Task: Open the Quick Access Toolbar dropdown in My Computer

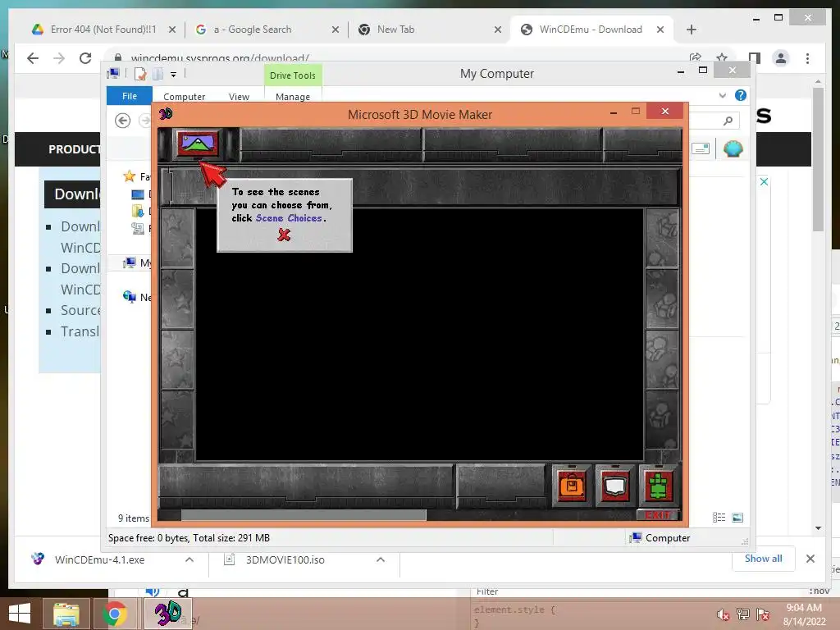Action: [x=174, y=75]
